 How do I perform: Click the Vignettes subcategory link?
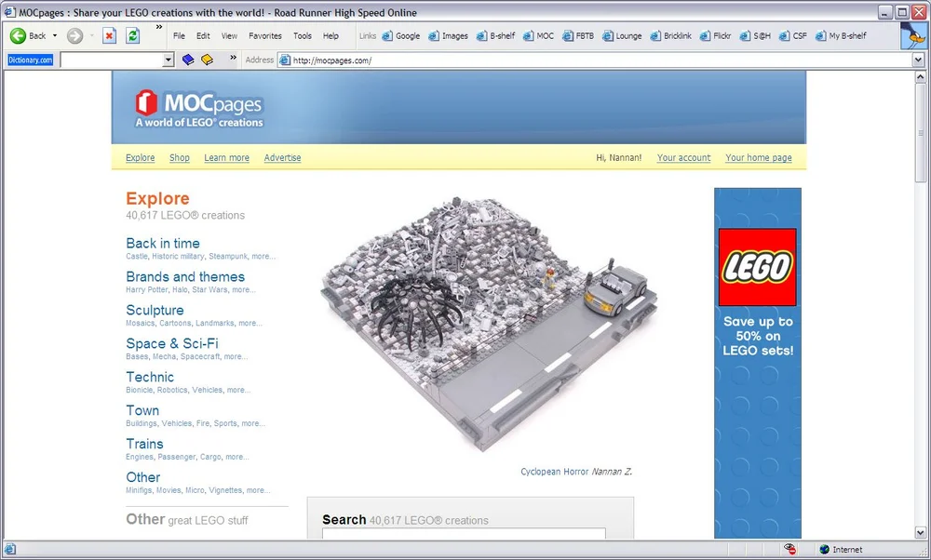(225, 490)
